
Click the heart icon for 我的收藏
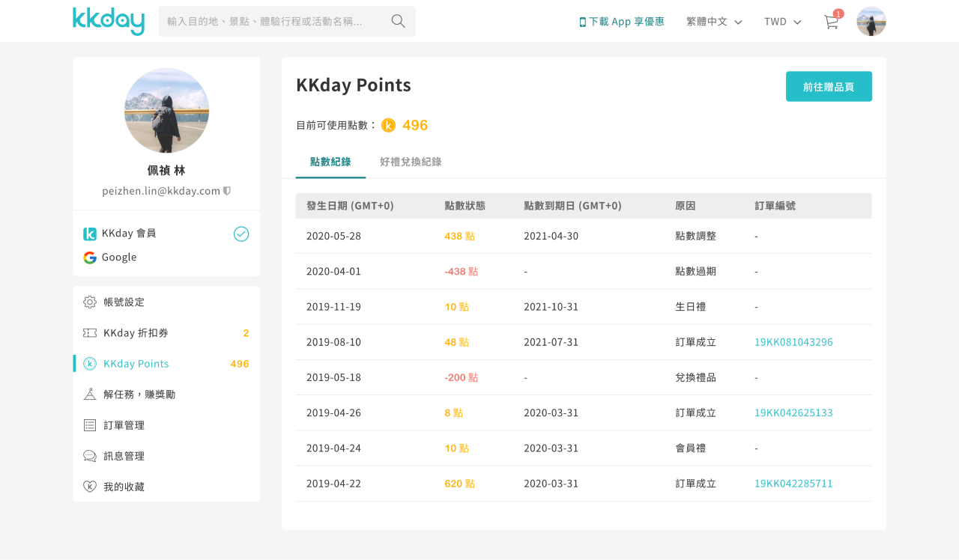click(90, 487)
